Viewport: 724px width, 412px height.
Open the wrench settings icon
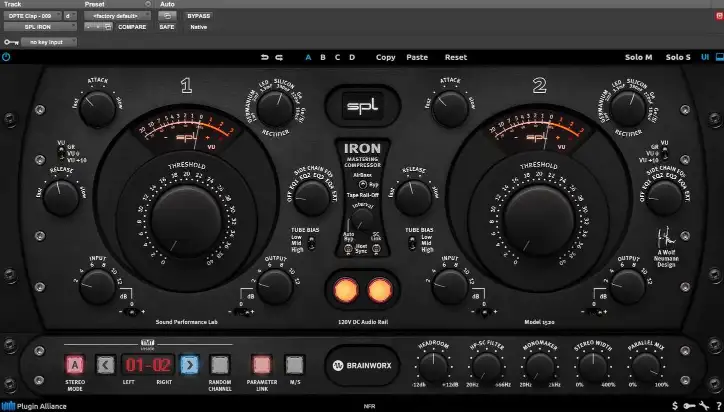pos(704,406)
